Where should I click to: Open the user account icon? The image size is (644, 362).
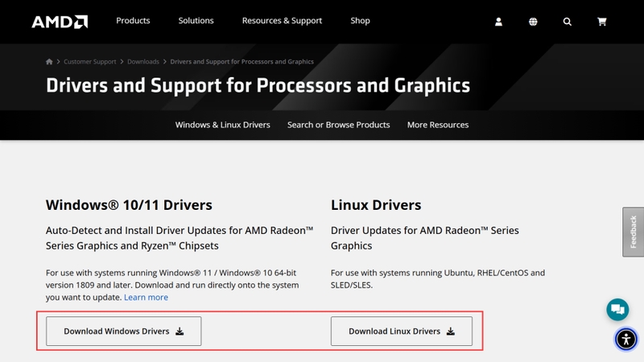(x=498, y=22)
